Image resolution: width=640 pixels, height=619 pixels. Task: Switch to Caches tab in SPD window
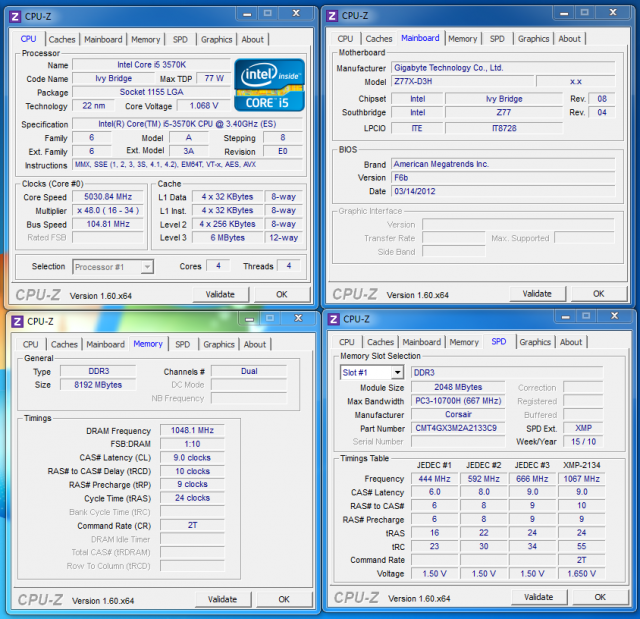[381, 342]
